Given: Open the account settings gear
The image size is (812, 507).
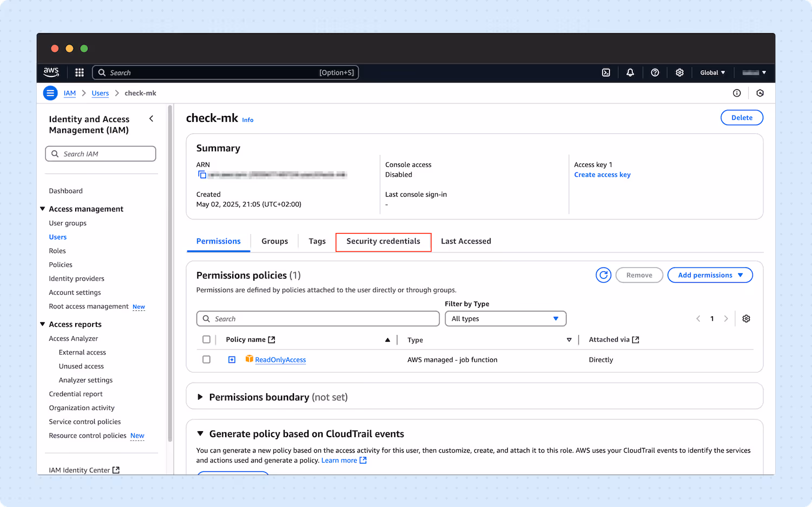Looking at the screenshot, I should pyautogui.click(x=679, y=72).
